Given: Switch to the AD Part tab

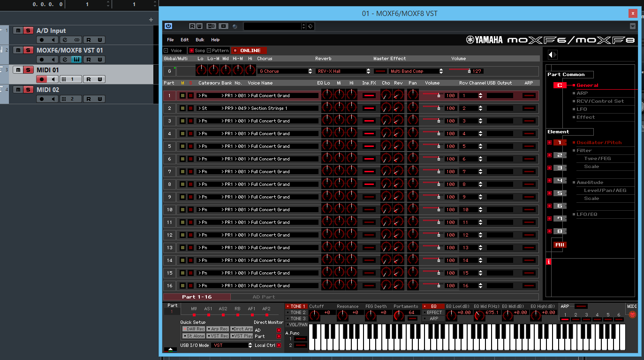Looking at the screenshot, I should coord(264,297).
